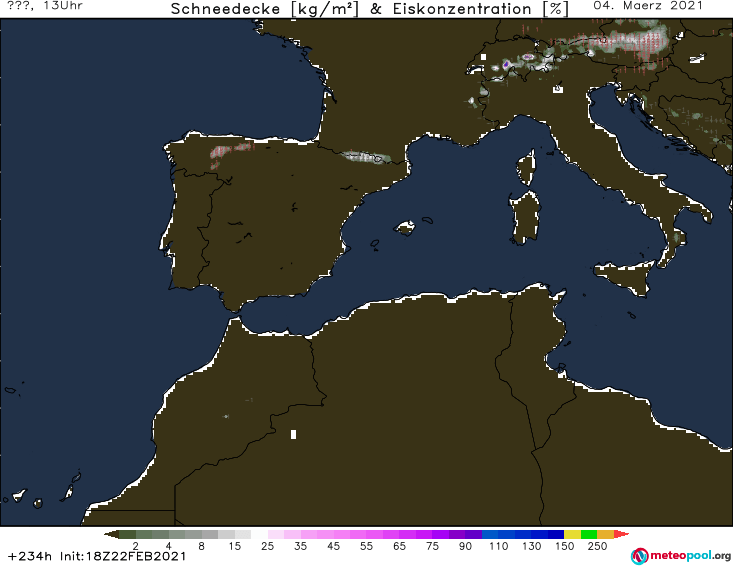Click legend value '90'
733x566 pixels.
(x=465, y=546)
